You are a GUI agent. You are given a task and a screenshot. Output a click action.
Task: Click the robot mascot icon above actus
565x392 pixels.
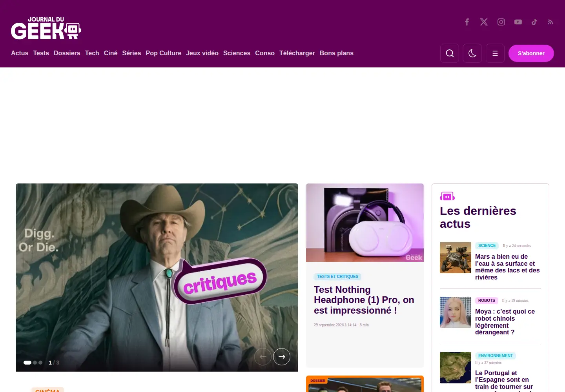pos(447,196)
